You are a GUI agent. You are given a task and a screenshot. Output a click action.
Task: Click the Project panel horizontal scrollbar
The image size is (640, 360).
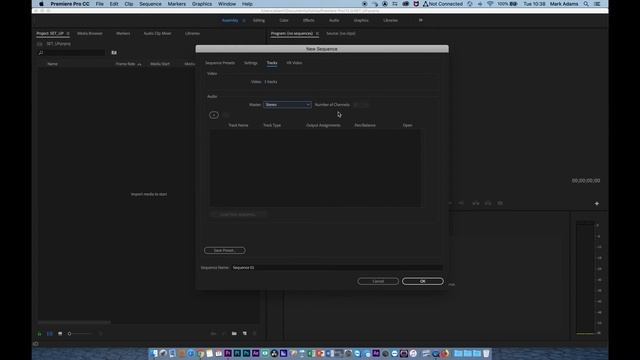pos(74,322)
